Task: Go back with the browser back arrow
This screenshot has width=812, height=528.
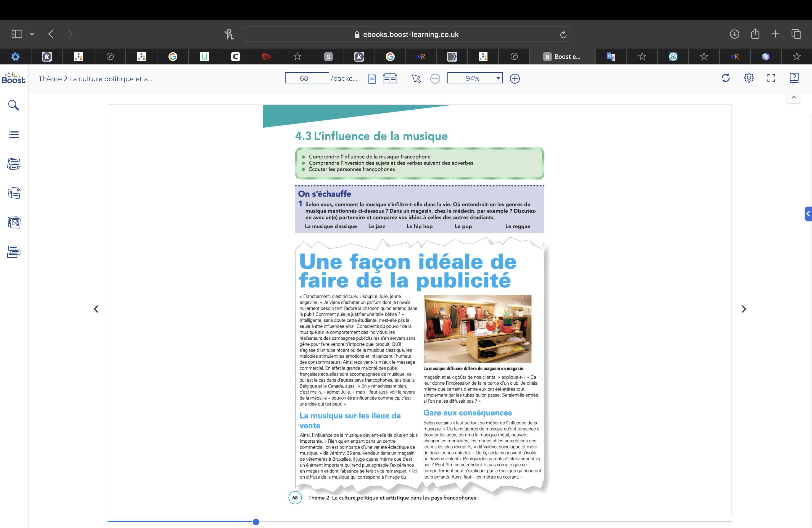Action: tap(51, 34)
